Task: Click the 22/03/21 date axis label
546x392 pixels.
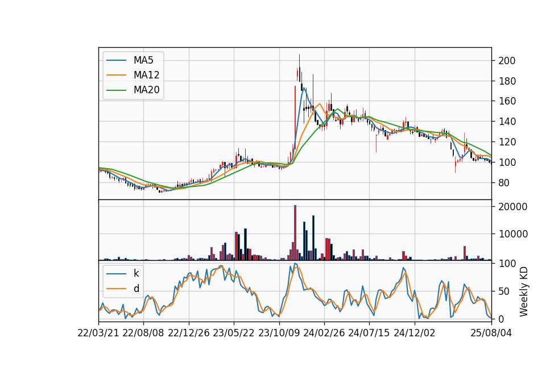Action: tap(98, 333)
